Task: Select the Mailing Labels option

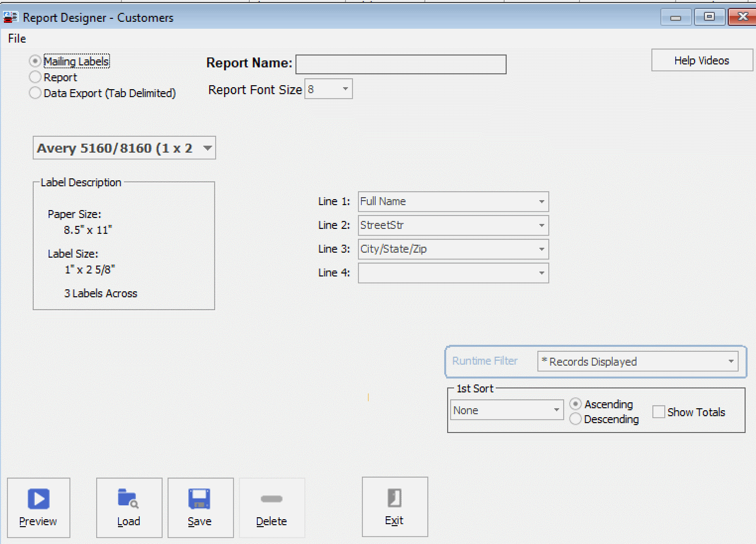Action: pos(35,61)
